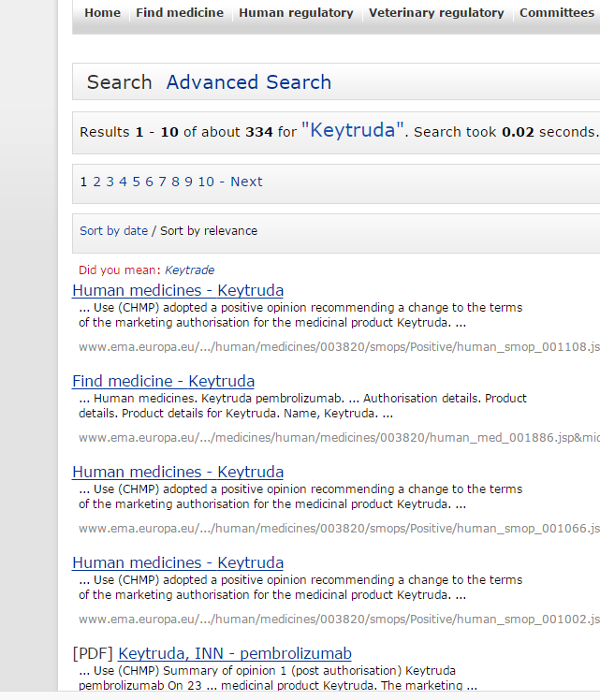Click the Next page link
Viewport: 600px width, 700px height.
[x=246, y=182]
